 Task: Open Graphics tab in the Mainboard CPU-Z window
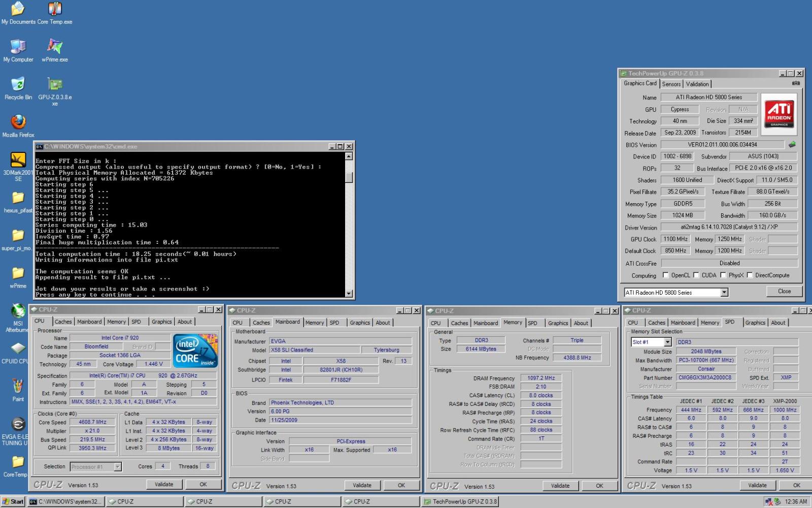pos(360,323)
